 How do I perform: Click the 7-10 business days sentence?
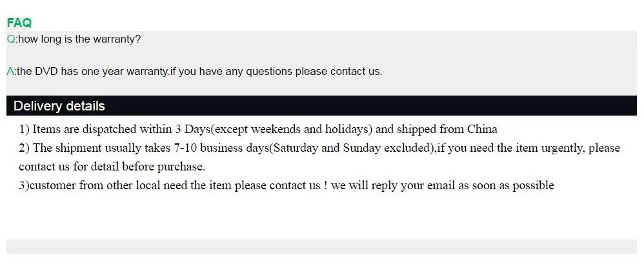(319, 148)
